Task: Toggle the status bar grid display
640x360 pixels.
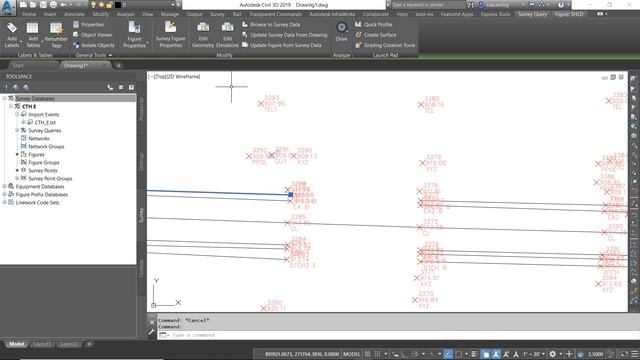Action: (368, 354)
